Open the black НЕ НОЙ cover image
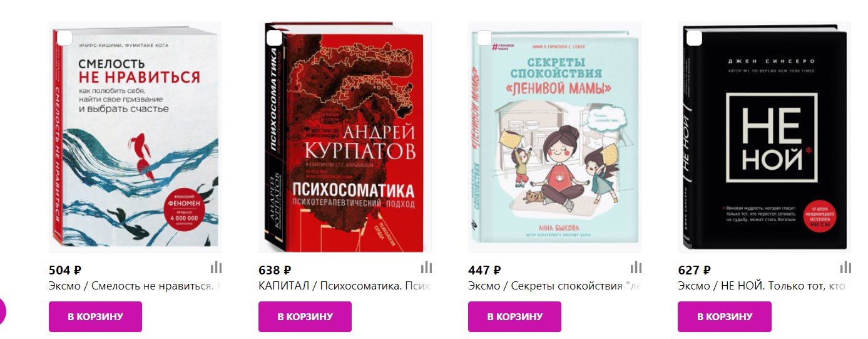 click(x=764, y=137)
